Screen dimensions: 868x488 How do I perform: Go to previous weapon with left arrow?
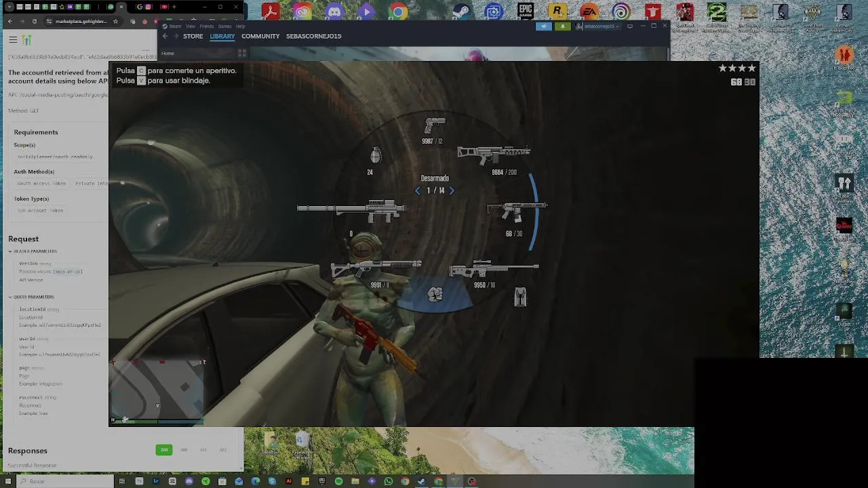click(x=418, y=191)
